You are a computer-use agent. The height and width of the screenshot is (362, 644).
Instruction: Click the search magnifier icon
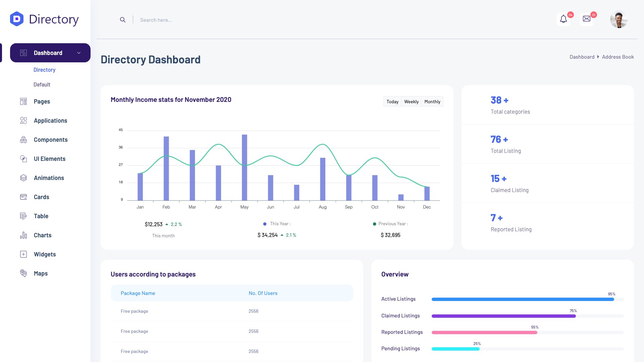123,19
